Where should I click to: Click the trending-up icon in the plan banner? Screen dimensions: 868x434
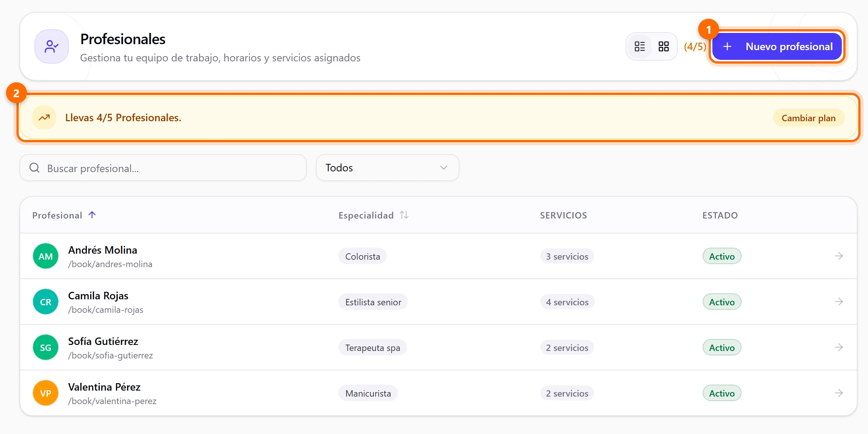[x=44, y=117]
